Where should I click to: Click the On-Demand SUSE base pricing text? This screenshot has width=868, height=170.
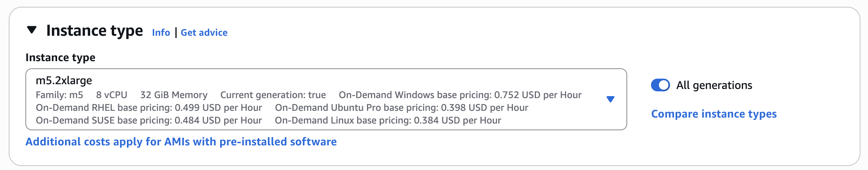click(149, 120)
